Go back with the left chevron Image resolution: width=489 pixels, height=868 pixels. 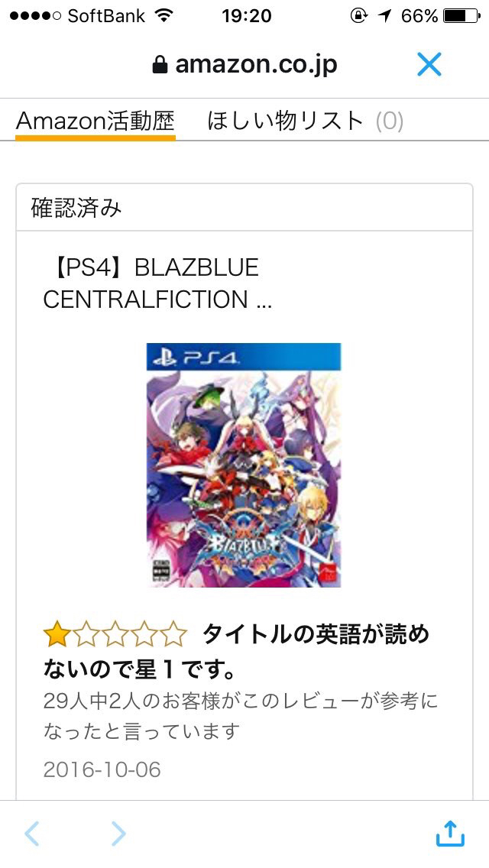(x=32, y=834)
